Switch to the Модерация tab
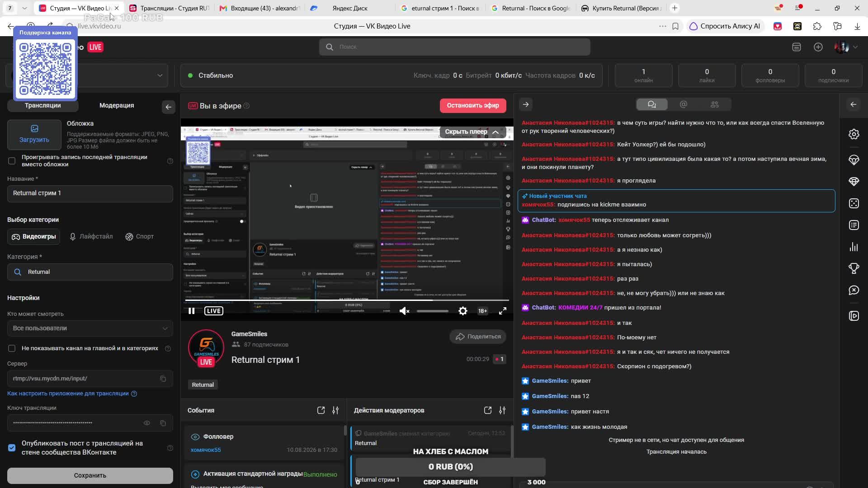The height and width of the screenshot is (488, 868). [x=117, y=105]
